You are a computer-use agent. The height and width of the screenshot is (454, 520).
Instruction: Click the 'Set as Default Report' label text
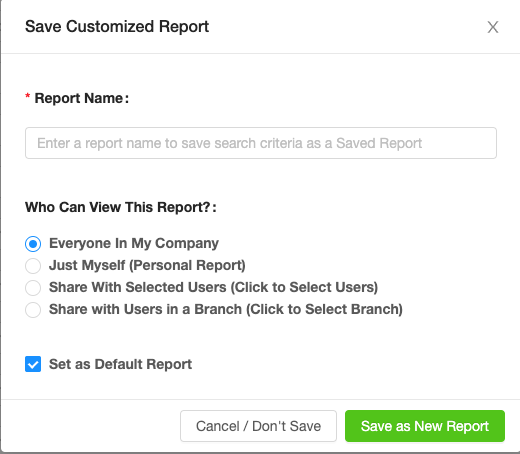pos(120,364)
